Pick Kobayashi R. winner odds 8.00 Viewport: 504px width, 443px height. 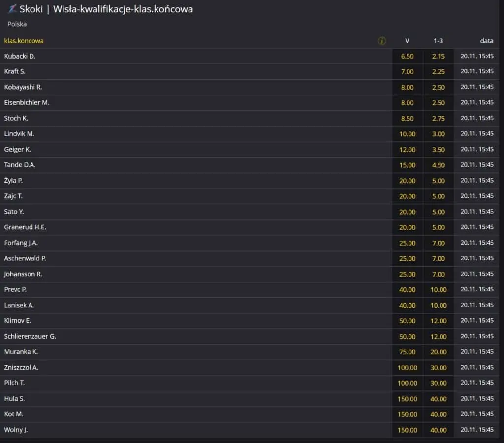(x=407, y=87)
